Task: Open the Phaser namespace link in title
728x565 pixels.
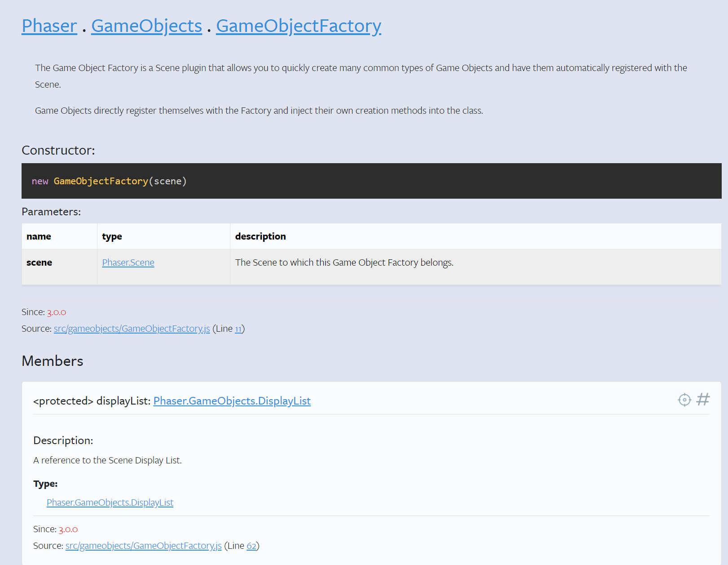Action: (49, 26)
